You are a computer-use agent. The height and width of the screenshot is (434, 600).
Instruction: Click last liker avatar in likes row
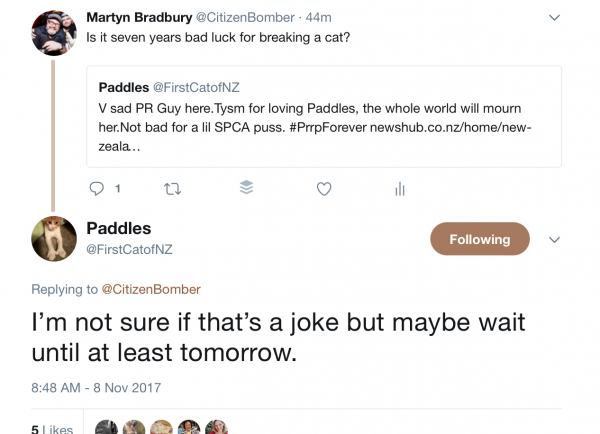pos(216,428)
